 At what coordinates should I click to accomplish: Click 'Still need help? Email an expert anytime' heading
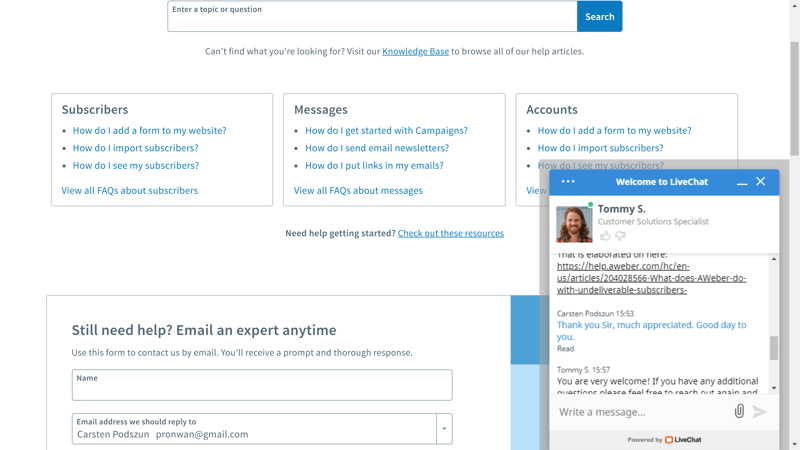pyautogui.click(x=204, y=330)
